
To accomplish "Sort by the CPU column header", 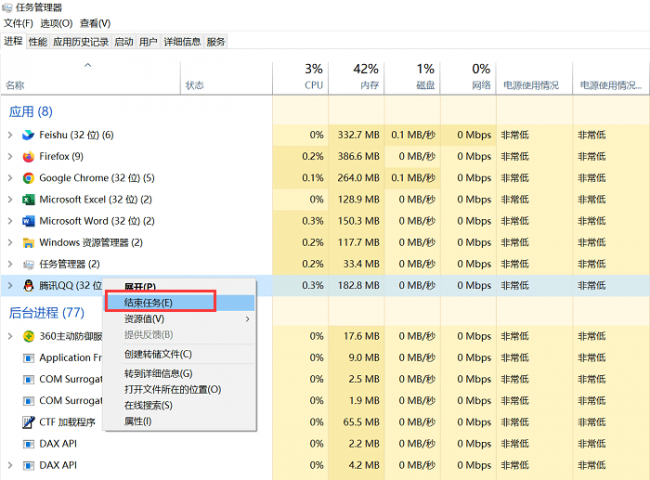I will click(x=301, y=78).
